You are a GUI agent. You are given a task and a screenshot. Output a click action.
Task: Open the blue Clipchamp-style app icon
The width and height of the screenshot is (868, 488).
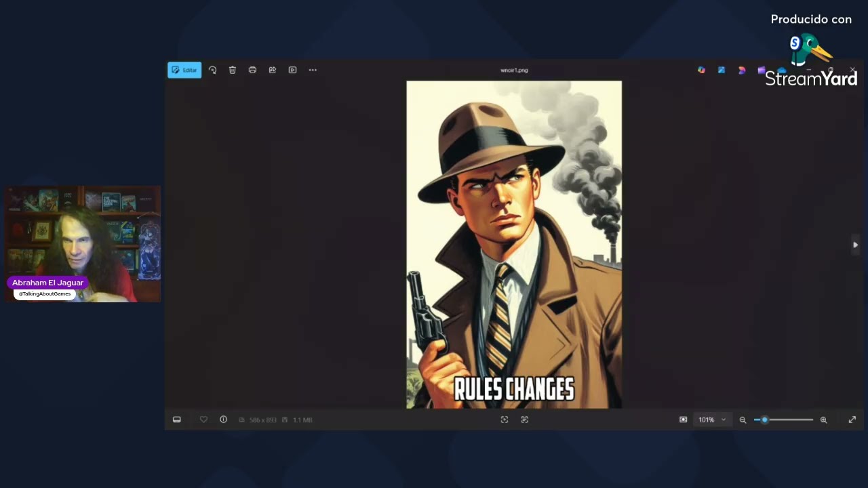pyautogui.click(x=722, y=70)
